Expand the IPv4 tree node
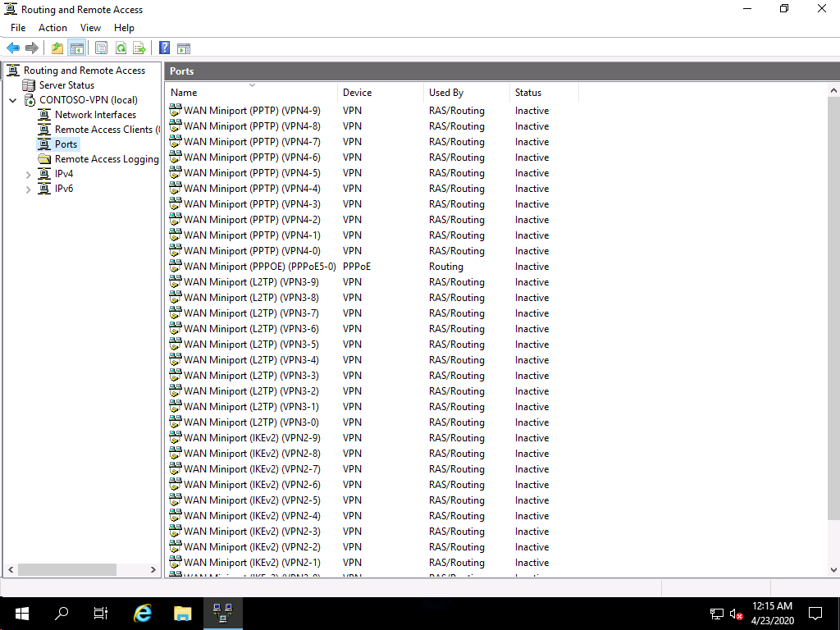Screen dimensions: 840x630 (x=29, y=174)
